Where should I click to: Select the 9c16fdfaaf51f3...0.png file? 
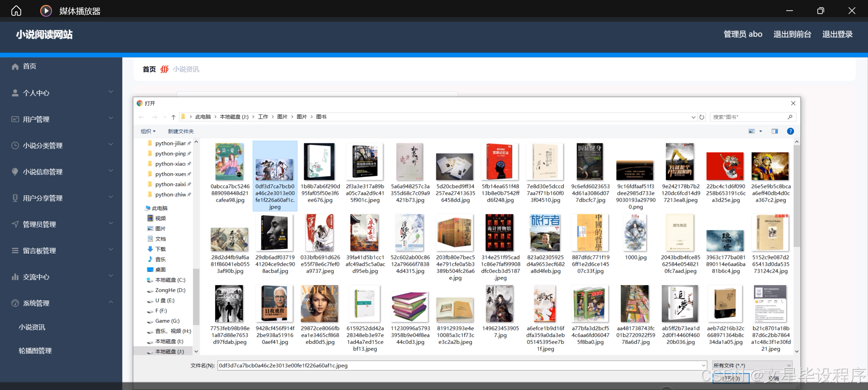[x=636, y=184]
